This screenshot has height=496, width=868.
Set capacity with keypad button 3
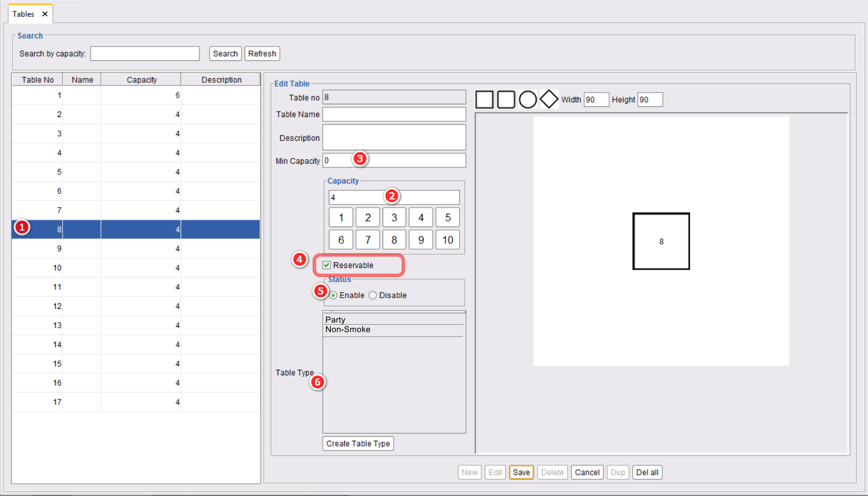(394, 217)
